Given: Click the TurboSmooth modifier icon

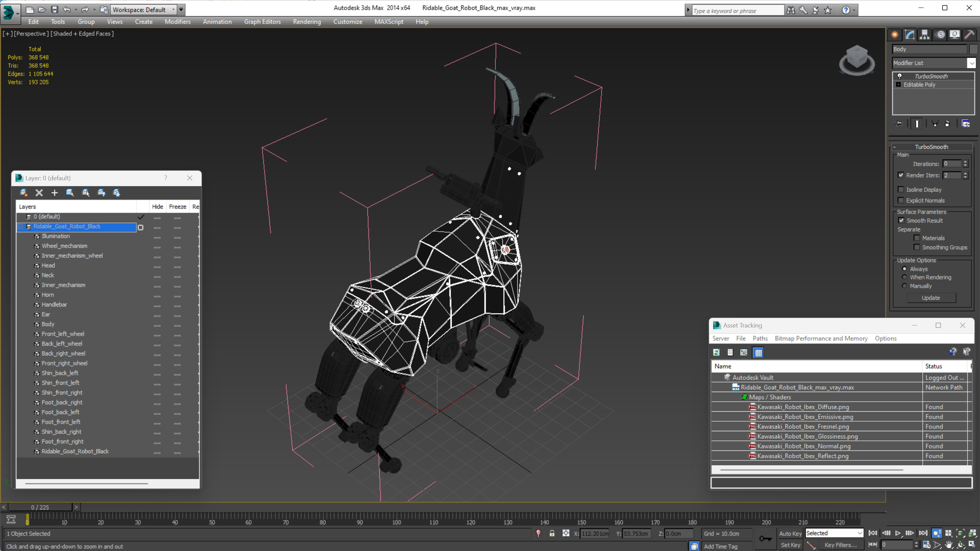Looking at the screenshot, I should [900, 75].
